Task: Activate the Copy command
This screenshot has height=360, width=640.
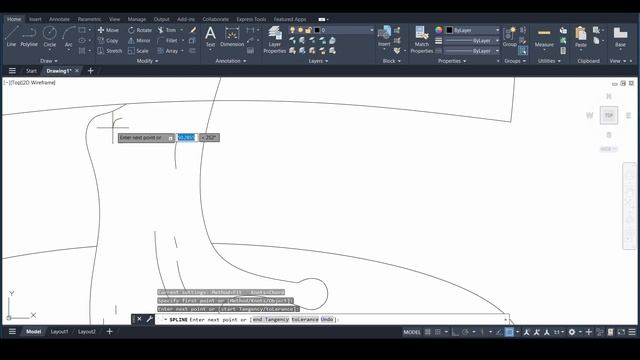Action: pyautogui.click(x=108, y=40)
